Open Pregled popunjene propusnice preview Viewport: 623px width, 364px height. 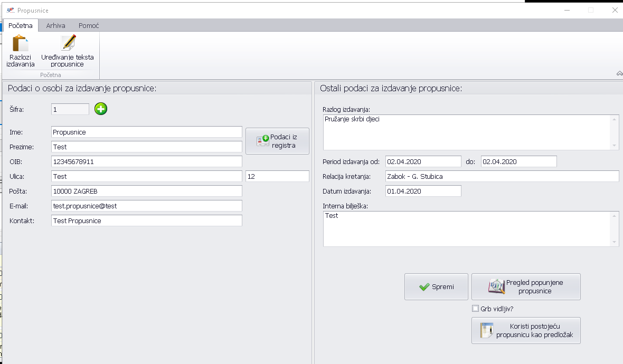click(526, 287)
